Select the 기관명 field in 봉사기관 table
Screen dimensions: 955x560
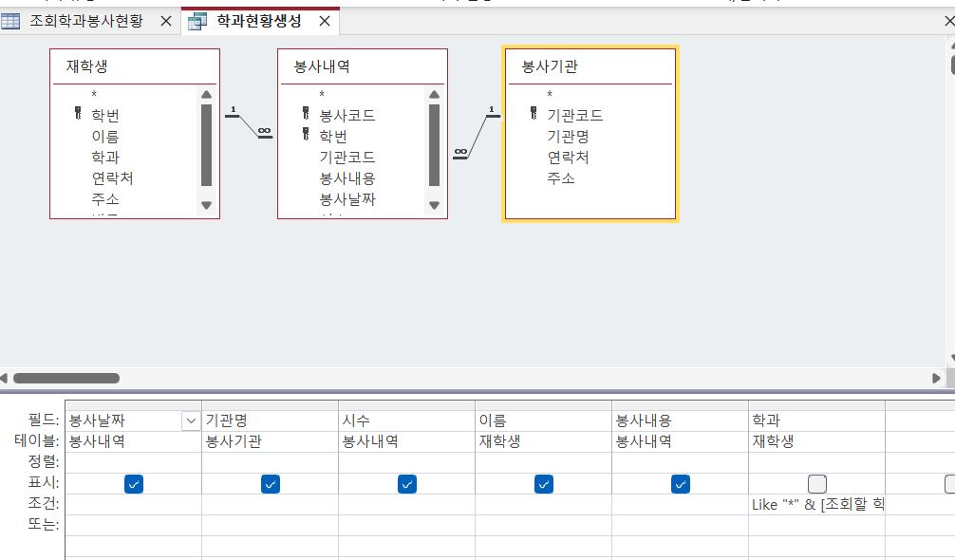click(570, 136)
